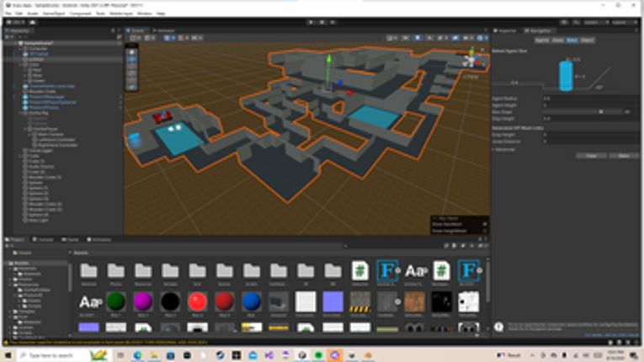Screen dimensions: 644x362
Task: Click the blue material sphere asset
Action: [251, 302]
